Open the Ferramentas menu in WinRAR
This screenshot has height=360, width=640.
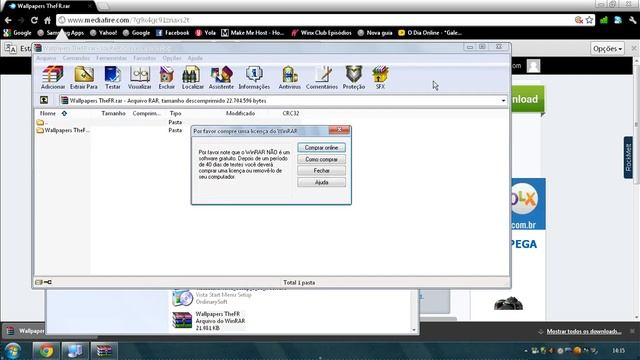(111, 58)
